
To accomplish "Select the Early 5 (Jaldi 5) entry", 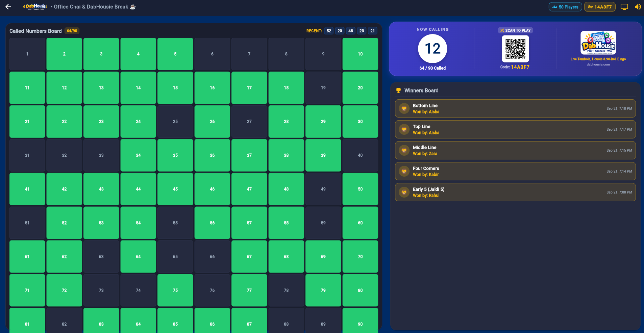I will coord(515,192).
